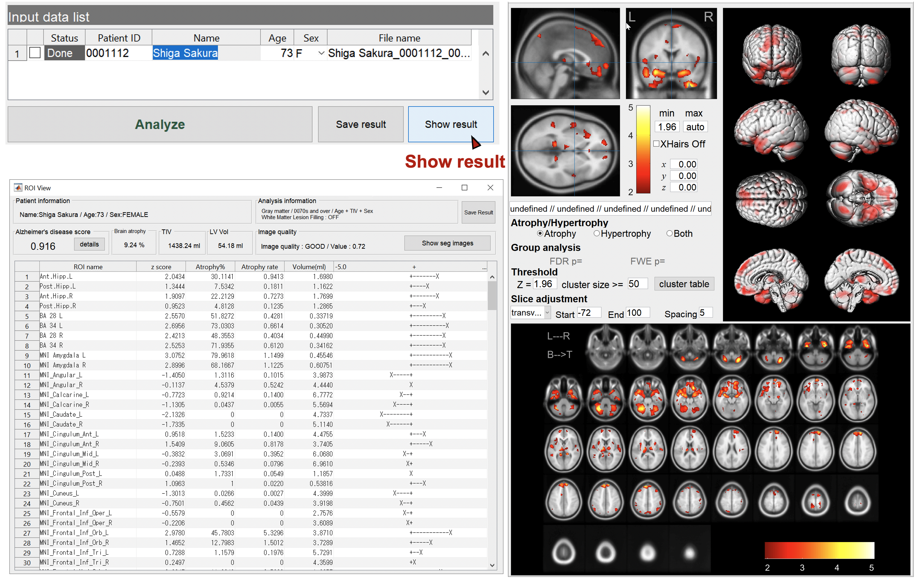924x578 pixels.
Task: Select the Both radio button
Action: tap(669, 234)
